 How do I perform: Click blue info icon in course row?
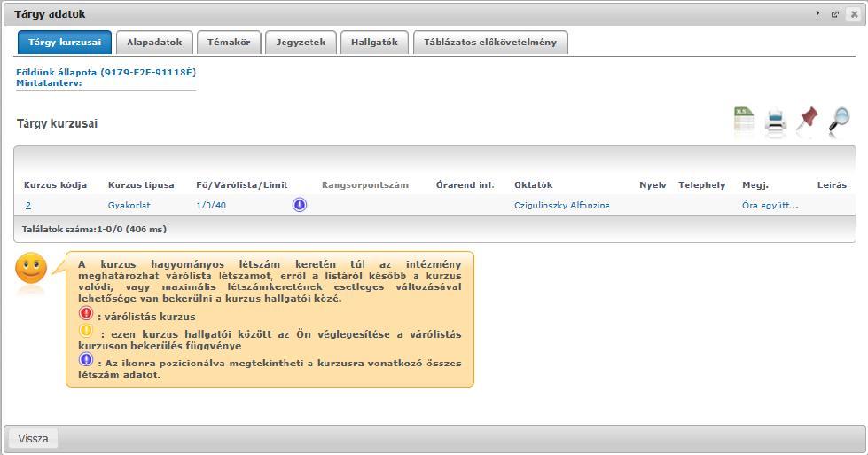[x=300, y=205]
